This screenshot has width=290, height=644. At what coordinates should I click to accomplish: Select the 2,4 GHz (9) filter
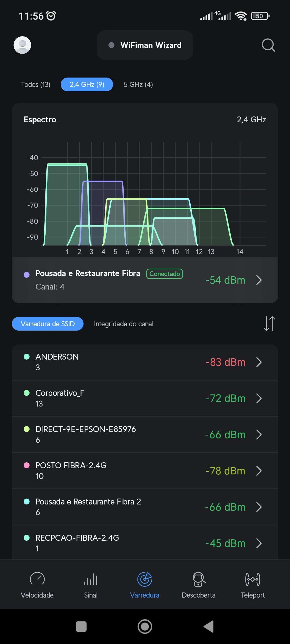click(x=87, y=85)
